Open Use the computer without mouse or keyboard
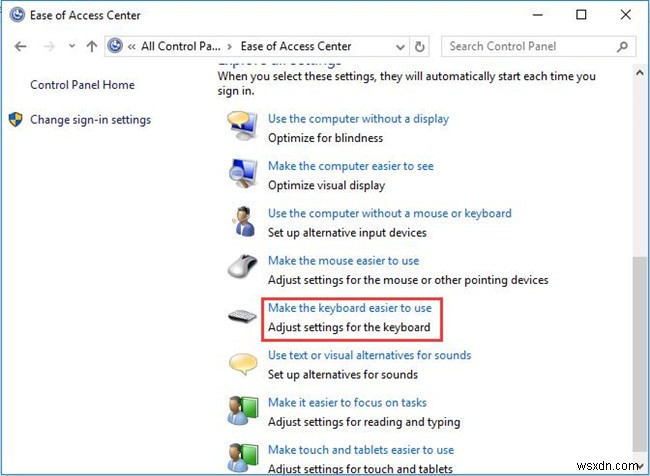This screenshot has width=650, height=476. [390, 213]
